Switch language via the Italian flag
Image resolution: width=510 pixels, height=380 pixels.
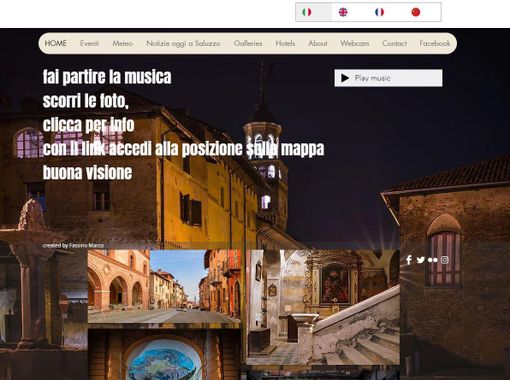click(x=307, y=12)
